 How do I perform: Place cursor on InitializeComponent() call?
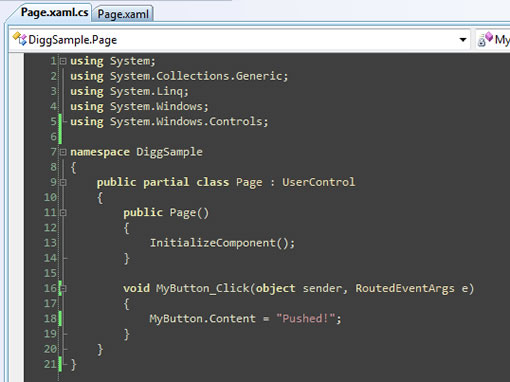(x=222, y=243)
